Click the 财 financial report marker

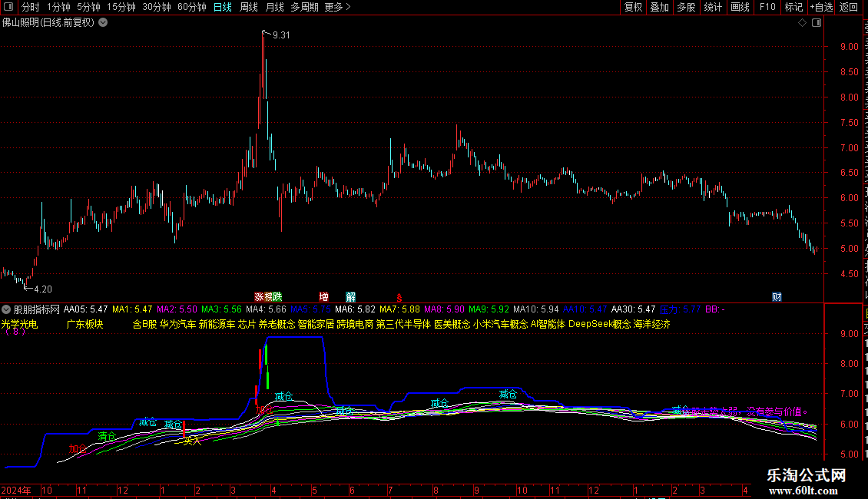pos(777,297)
